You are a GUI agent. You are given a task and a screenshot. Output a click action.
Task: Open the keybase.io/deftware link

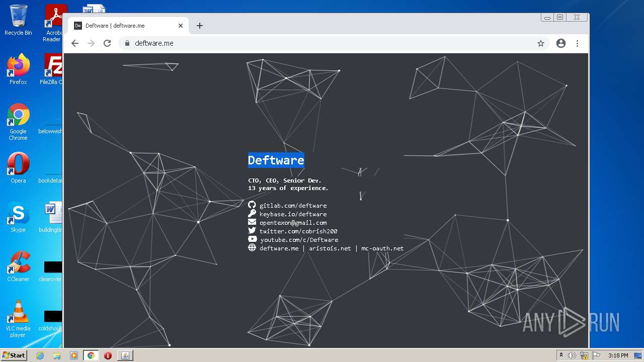click(293, 214)
